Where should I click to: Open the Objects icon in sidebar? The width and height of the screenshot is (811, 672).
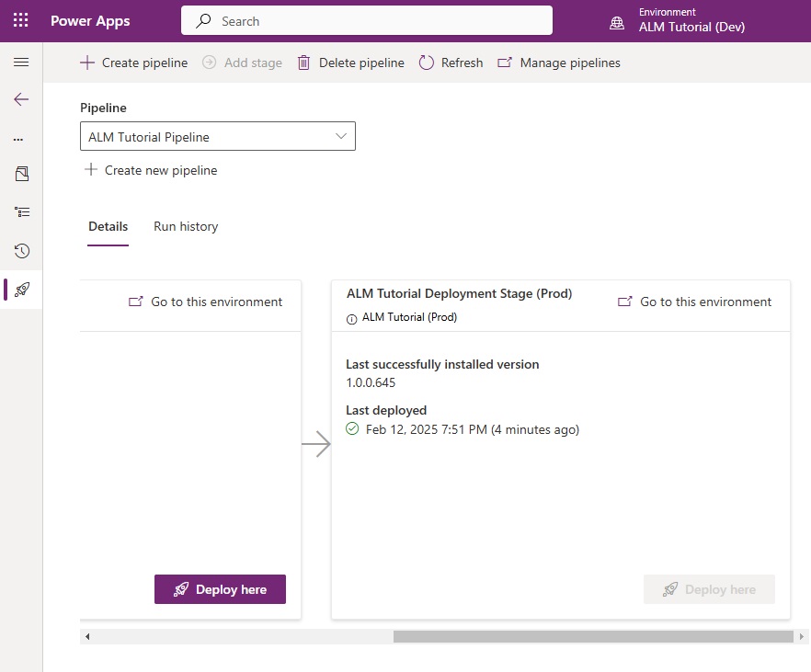tap(22, 174)
